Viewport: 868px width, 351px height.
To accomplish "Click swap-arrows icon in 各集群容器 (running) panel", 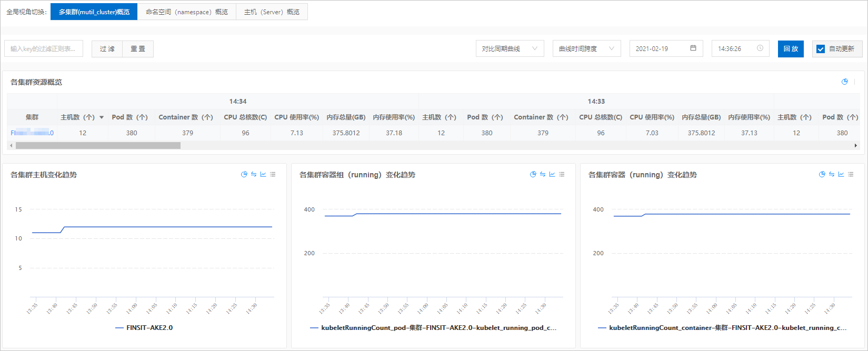I will click(832, 174).
